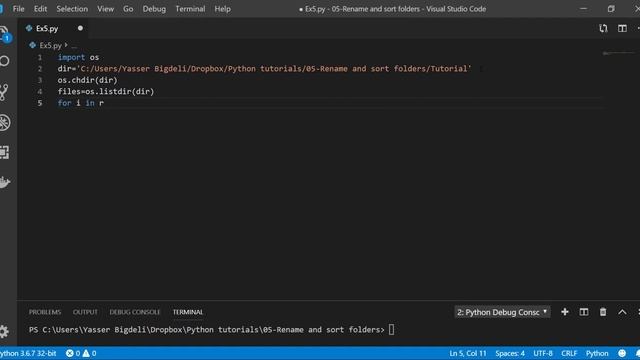640x360 pixels.
Task: Click the Python file icon on Ex5.py tab
Action: point(29,28)
